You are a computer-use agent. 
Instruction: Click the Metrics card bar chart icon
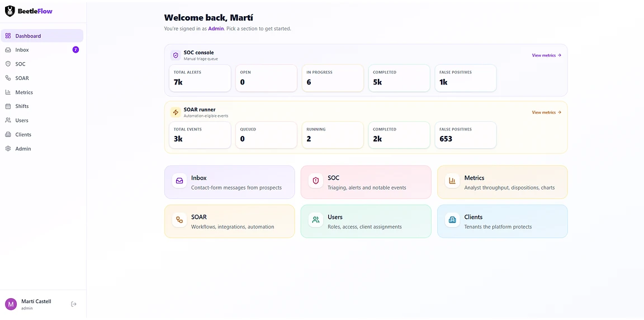452,180
